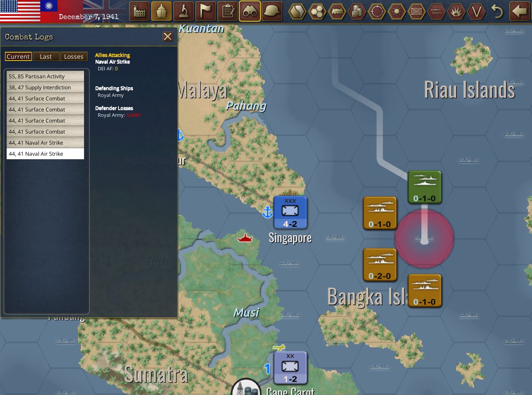Click the December 7, 1941 date
The height and width of the screenshot is (395, 532).
[x=88, y=17]
